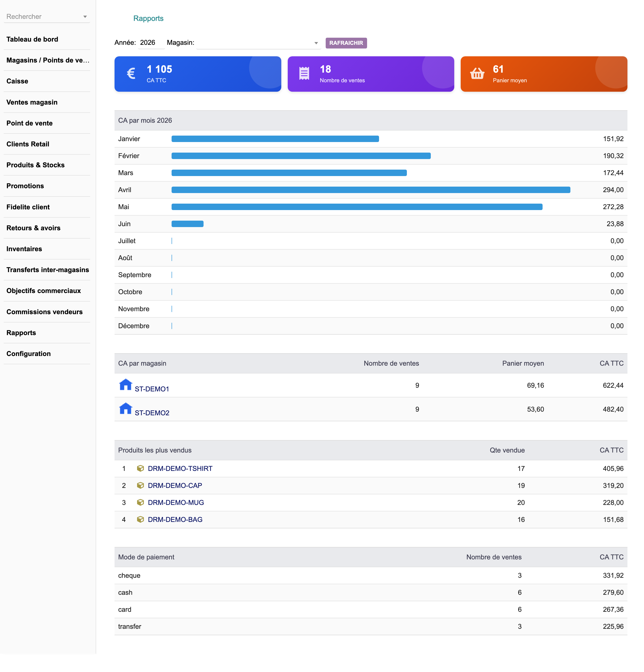Refresh the report with RAFRAICHIR button

pos(346,43)
